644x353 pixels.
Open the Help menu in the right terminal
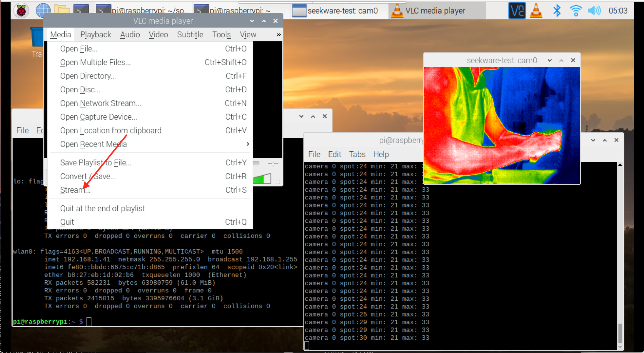coord(381,154)
